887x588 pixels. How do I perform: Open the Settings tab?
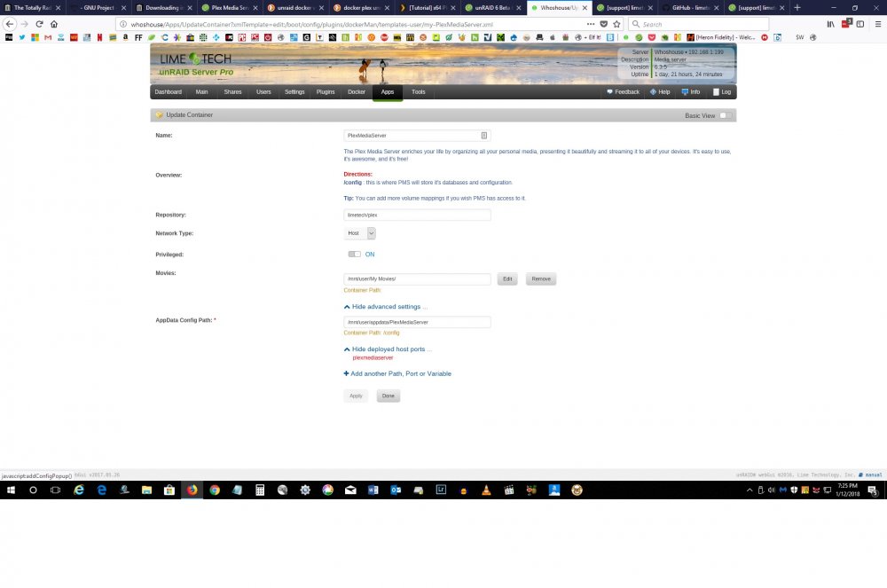294,92
